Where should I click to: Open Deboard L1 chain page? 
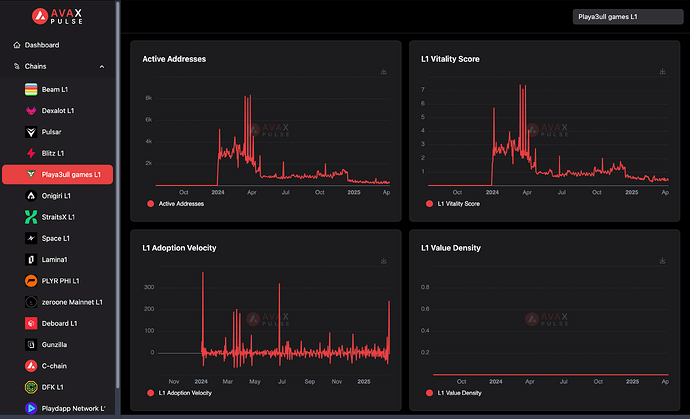[59, 323]
